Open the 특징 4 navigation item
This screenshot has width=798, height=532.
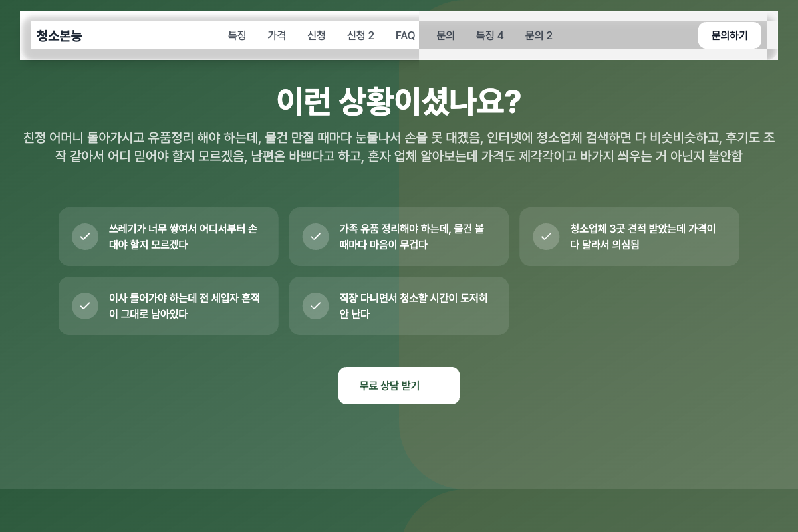tap(490, 35)
